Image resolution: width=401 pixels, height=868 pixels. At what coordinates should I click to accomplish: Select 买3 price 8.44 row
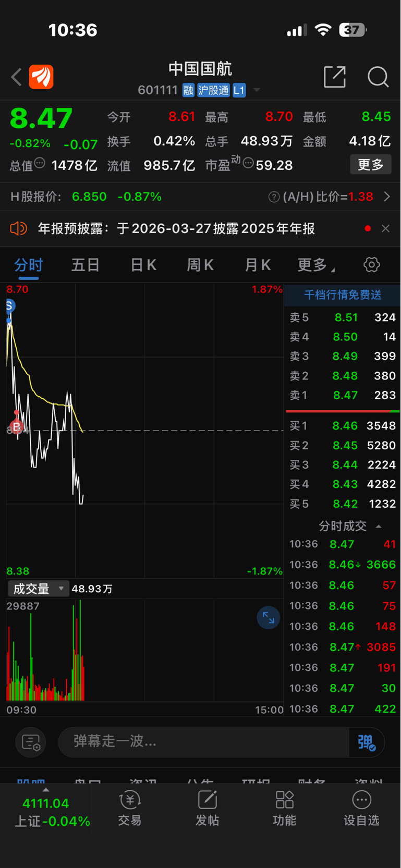(x=343, y=465)
